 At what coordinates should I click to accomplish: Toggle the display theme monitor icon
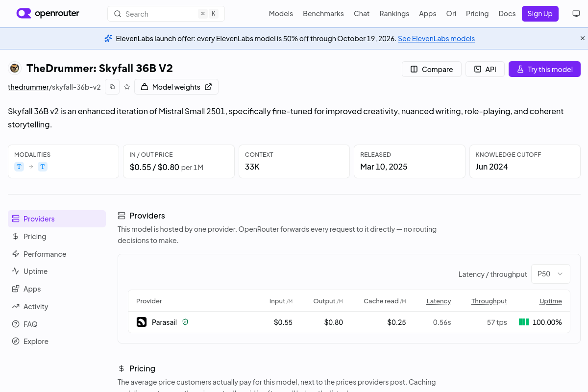(x=576, y=14)
